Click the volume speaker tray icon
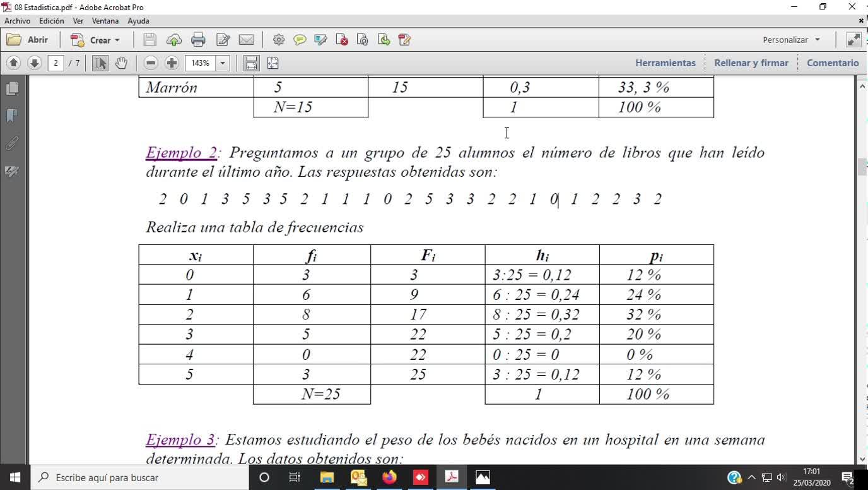 pyautogui.click(x=782, y=477)
